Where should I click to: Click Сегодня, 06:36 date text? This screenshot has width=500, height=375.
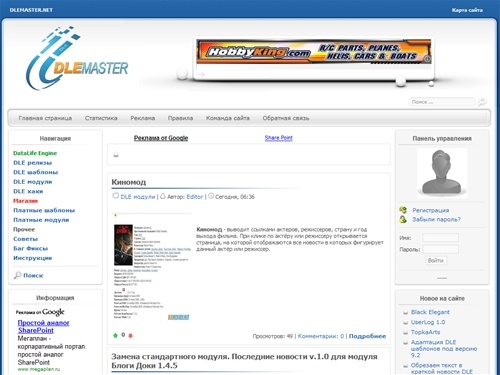coord(235,197)
